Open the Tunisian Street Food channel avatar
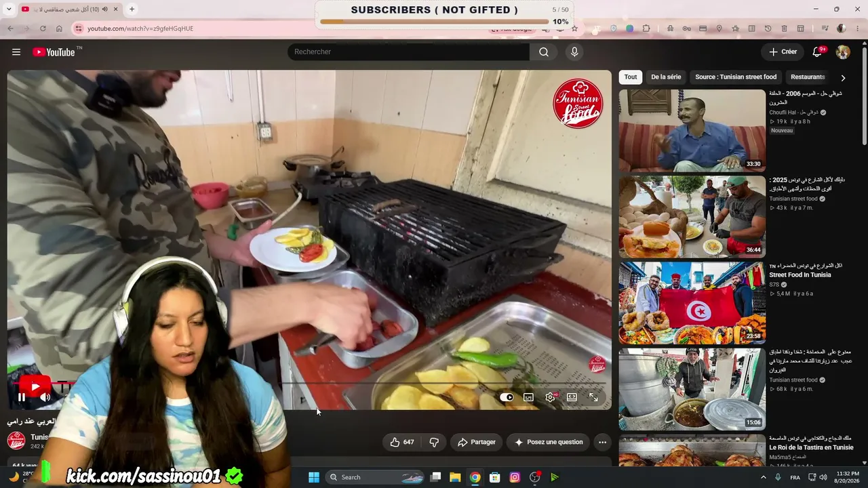 16,441
